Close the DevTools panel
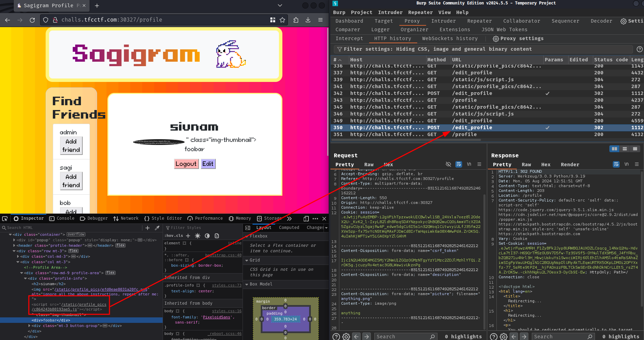 [324, 219]
